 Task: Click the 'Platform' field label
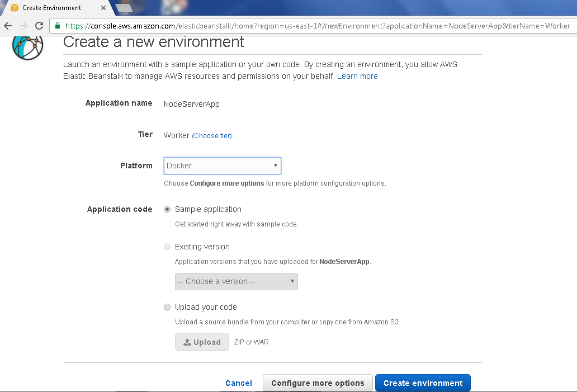pos(136,166)
